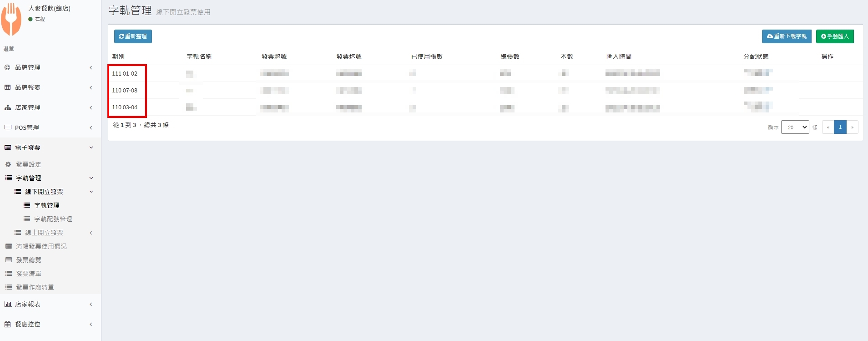The height and width of the screenshot is (341, 868).
Task: Open the 發票作廢清單 menu item
Action: (x=35, y=287)
